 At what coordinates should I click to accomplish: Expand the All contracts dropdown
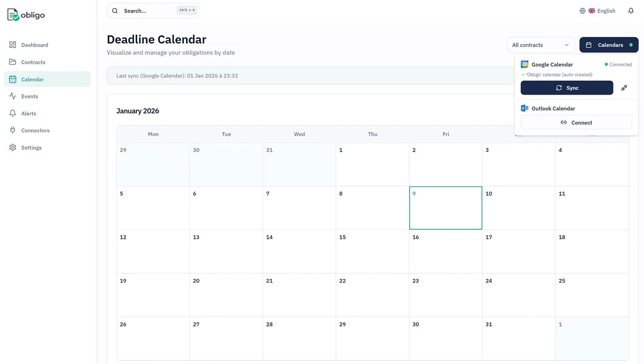(x=540, y=45)
